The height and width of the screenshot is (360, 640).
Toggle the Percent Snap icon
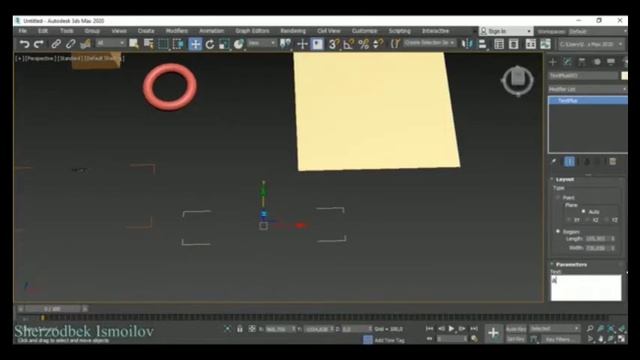pos(363,44)
